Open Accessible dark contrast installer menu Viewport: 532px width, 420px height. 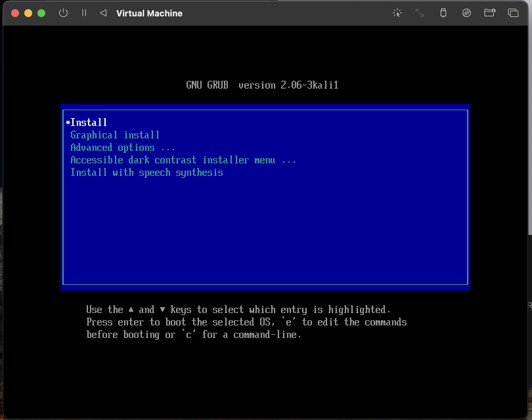pos(183,160)
